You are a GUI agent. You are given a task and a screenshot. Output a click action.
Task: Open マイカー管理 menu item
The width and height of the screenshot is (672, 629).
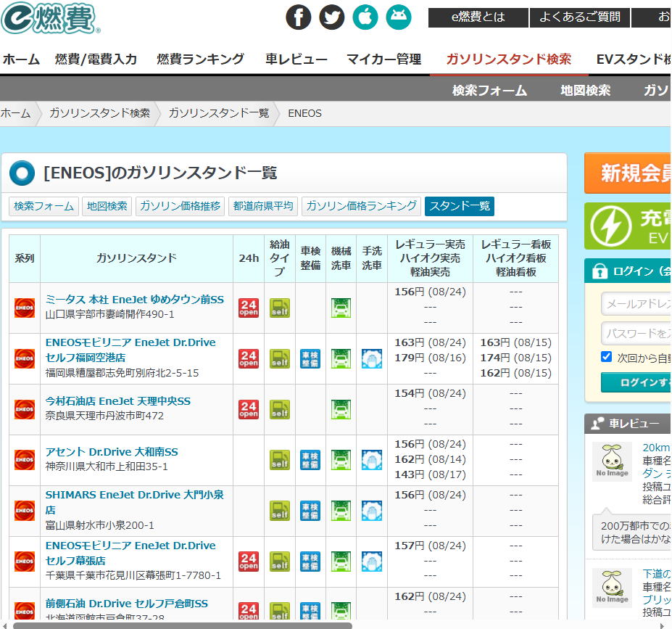click(x=383, y=59)
